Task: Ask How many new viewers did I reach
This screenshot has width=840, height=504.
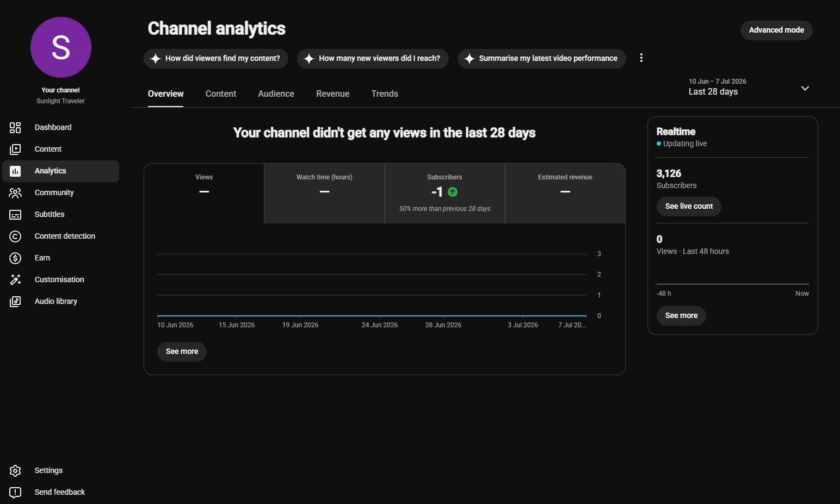Action: [x=373, y=58]
